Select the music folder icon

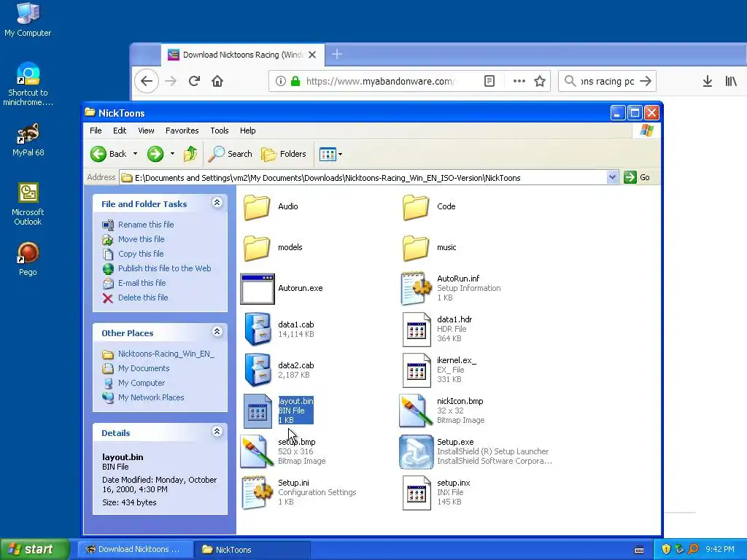pyautogui.click(x=416, y=248)
